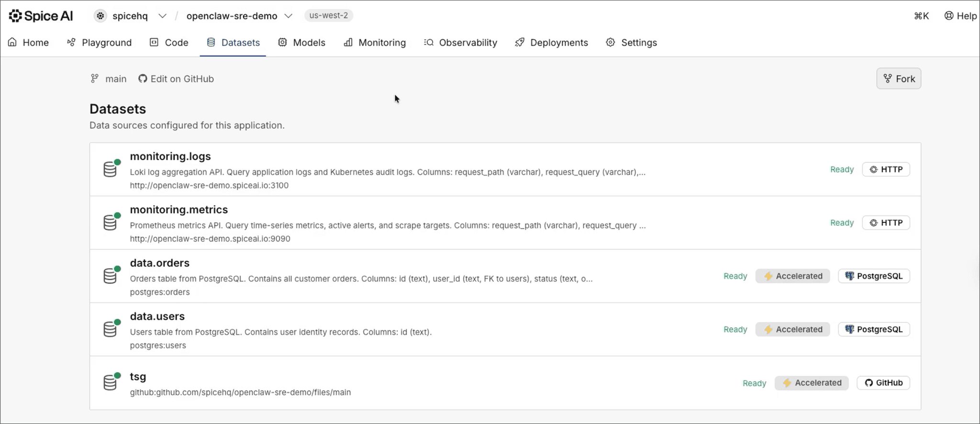Image resolution: width=980 pixels, height=424 pixels.
Task: Click the Ready status of data.orders
Action: pos(735,276)
